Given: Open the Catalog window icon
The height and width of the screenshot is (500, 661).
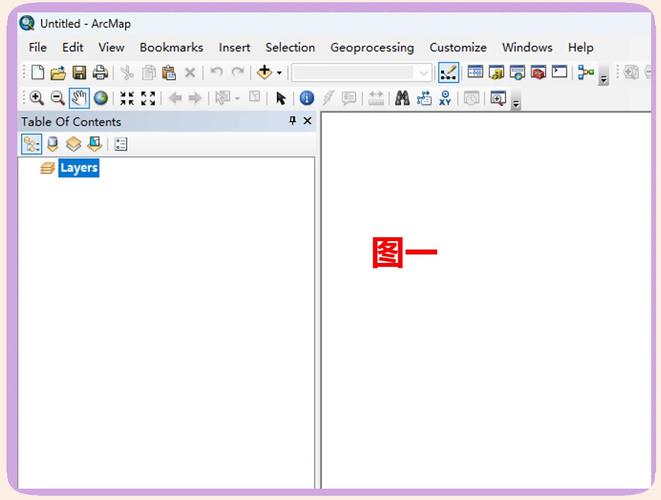Looking at the screenshot, I should (x=496, y=73).
